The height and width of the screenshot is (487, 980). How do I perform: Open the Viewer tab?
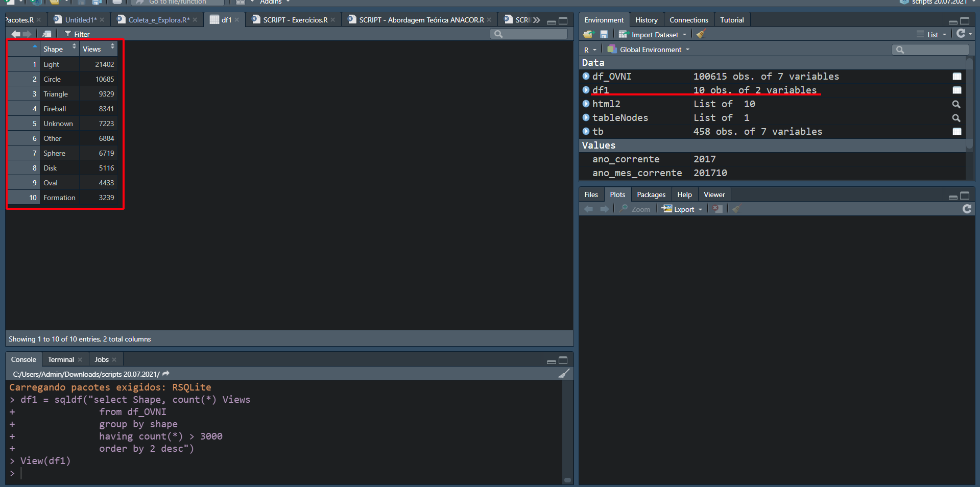click(714, 194)
